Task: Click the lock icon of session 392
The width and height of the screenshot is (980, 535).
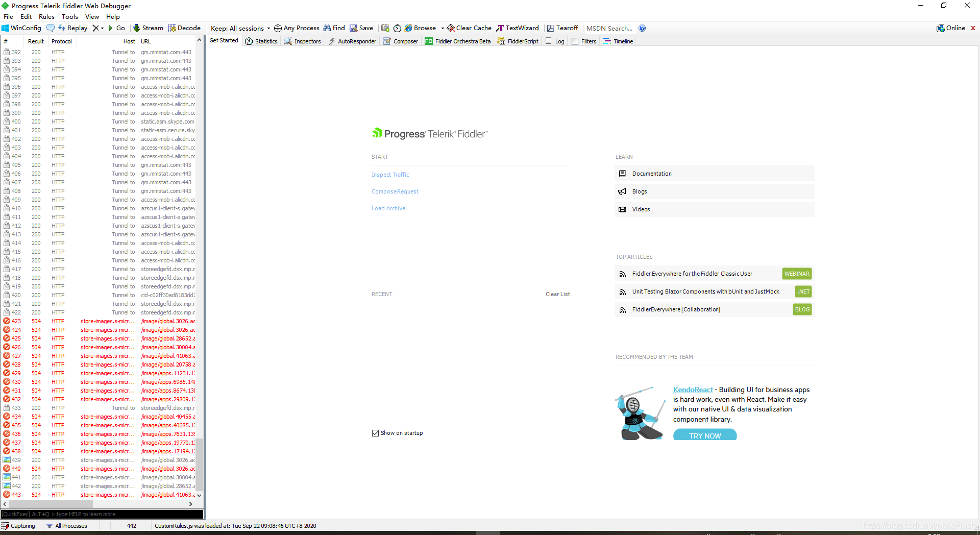Action: coord(7,52)
